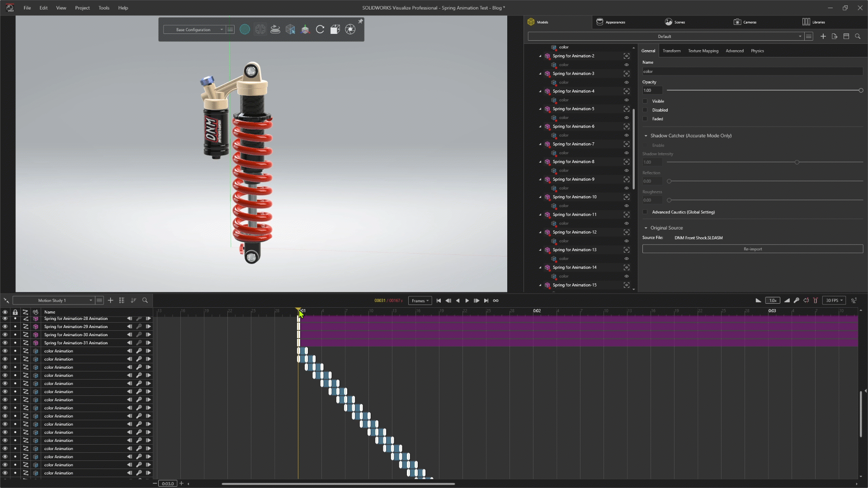The height and width of the screenshot is (488, 868).
Task: Toggle the Disabled checkbox
Action: tap(645, 110)
